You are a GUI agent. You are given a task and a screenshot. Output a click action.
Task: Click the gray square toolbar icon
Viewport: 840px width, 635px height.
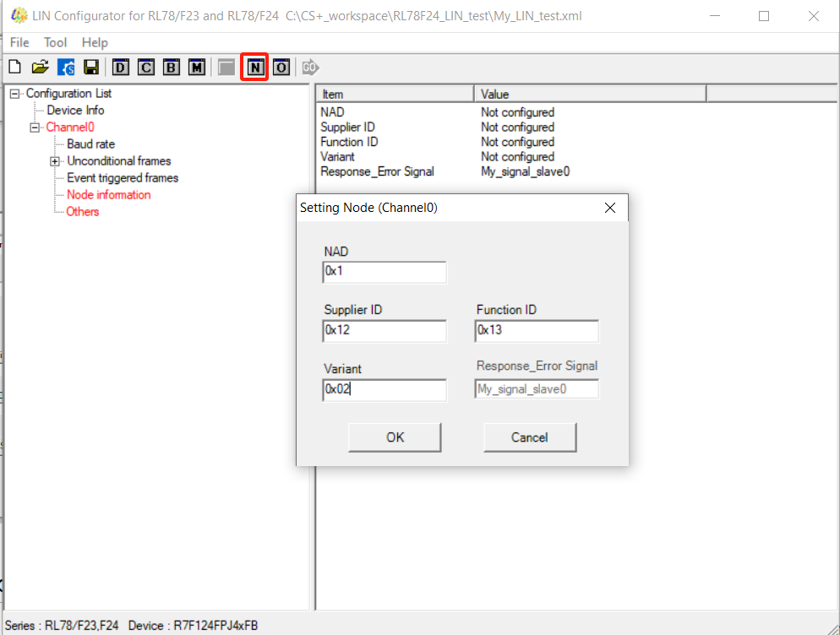[226, 68]
